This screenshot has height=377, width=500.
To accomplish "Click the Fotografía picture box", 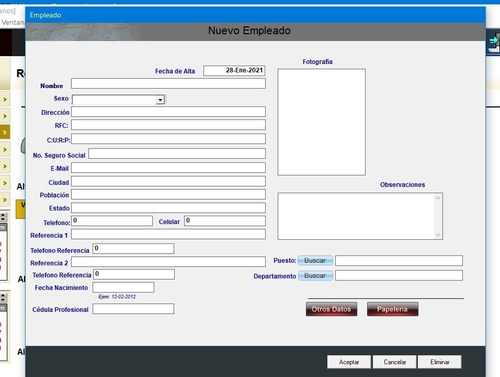I will tap(321, 122).
